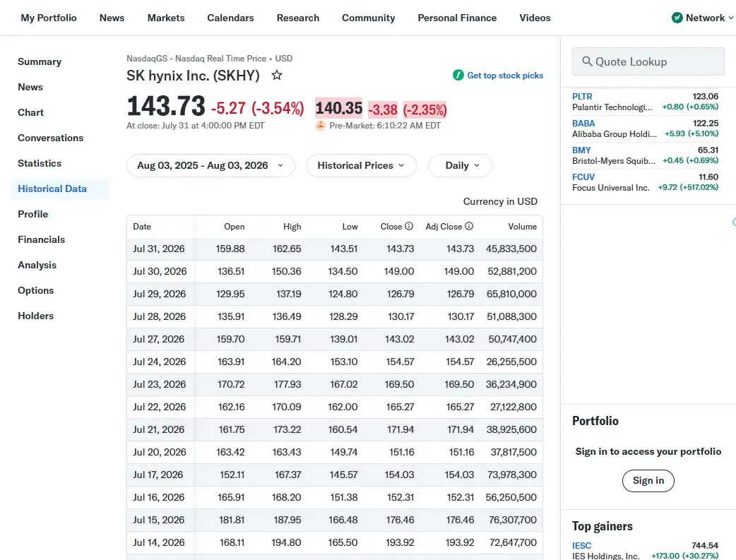736x560 pixels.
Task: Open the Aug 03, 2025 - Aug 03, 2026 date range dropdown
Action: (x=210, y=166)
